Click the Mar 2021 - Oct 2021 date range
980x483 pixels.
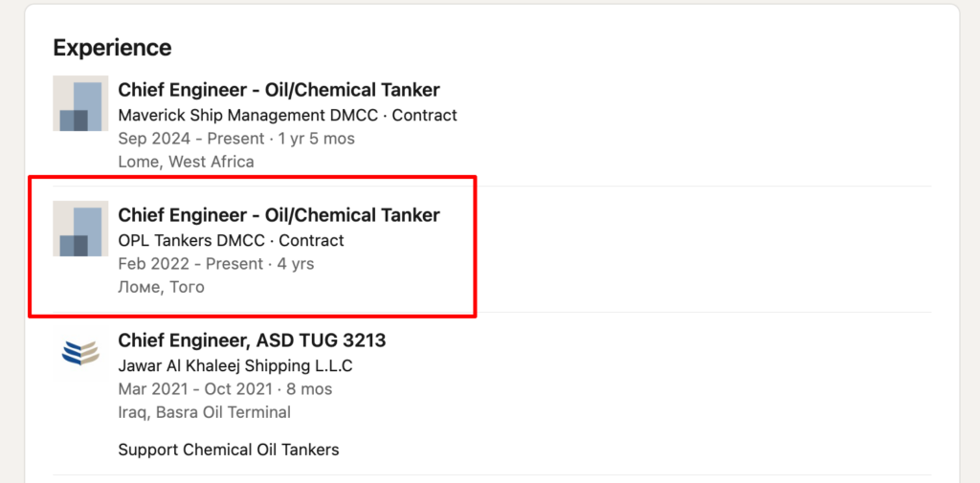tap(195, 389)
